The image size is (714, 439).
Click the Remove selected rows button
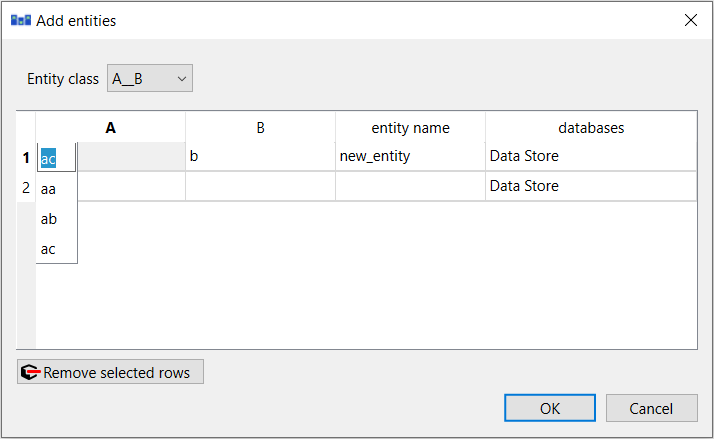[110, 372]
